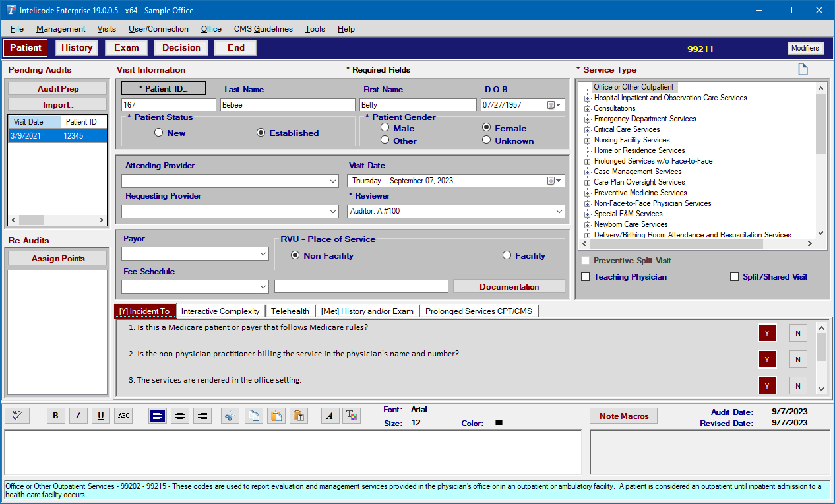Toggle italic formatting in note editor

78,416
